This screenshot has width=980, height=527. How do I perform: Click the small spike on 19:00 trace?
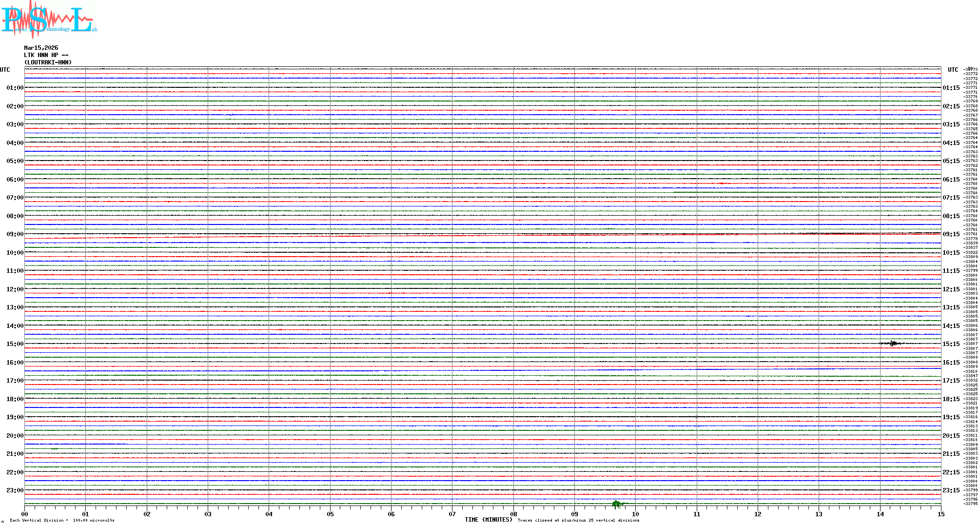point(696,417)
